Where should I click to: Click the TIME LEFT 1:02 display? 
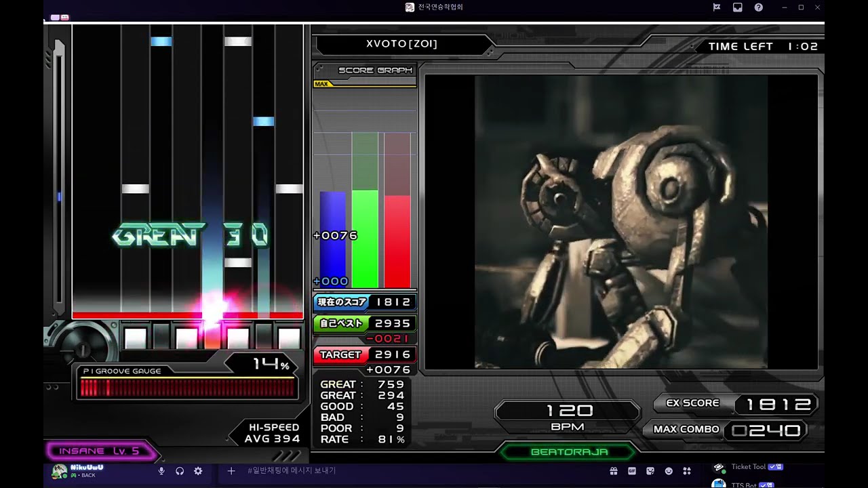(x=763, y=47)
